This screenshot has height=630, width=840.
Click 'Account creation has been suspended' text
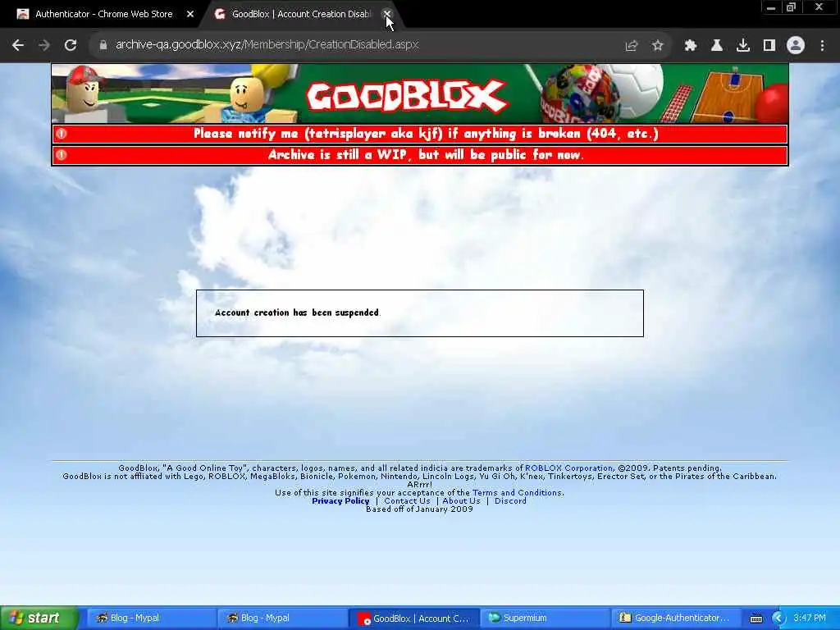[297, 313]
